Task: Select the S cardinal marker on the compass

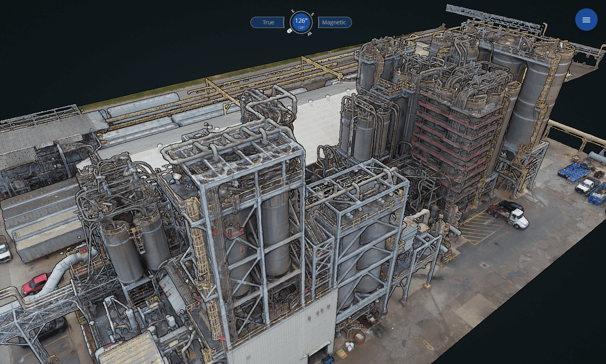Action: 312,14
